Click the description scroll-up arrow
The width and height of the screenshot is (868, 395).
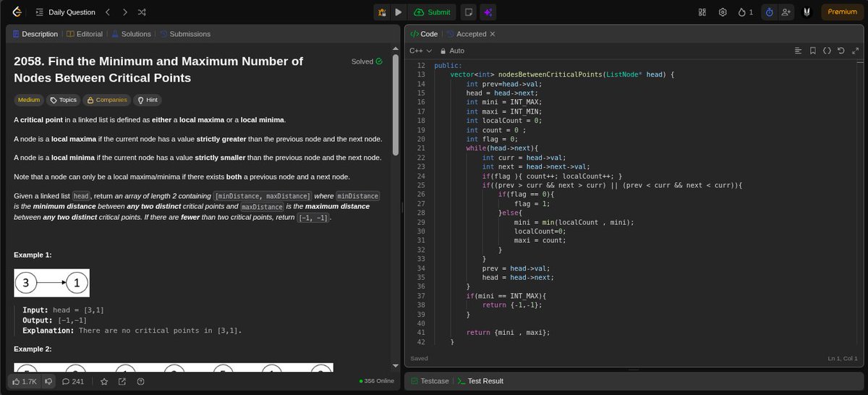pyautogui.click(x=395, y=48)
